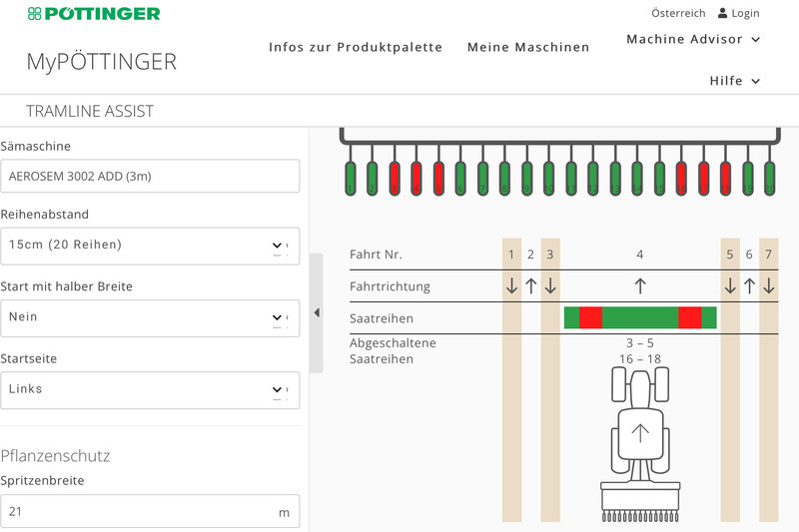Click the Fahrtrichtung row label
The height and width of the screenshot is (532, 799).
coord(390,286)
